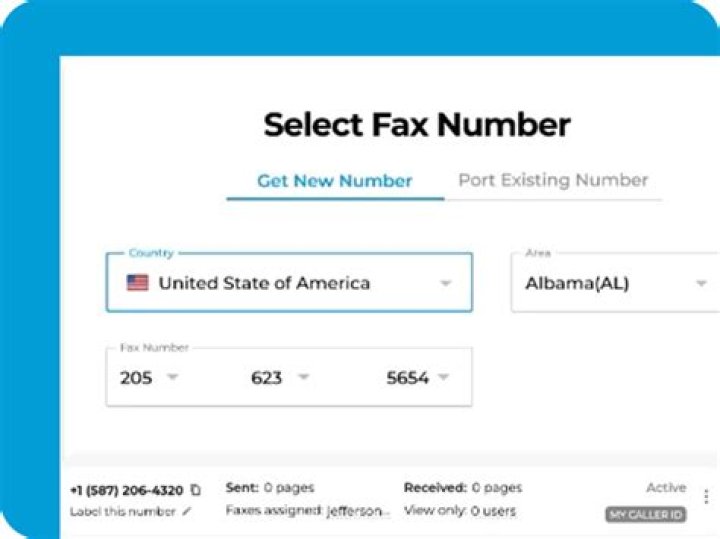This screenshot has width=720, height=539.
Task: Click the Sent: 0 pages text
Action: tap(270, 488)
